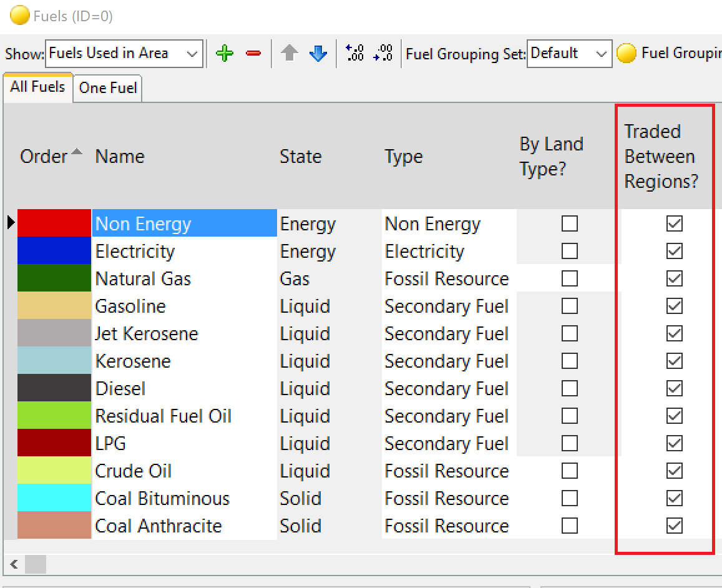Click the horizontal scrollbar left arrow
The height and width of the screenshot is (588, 722).
coord(14,564)
